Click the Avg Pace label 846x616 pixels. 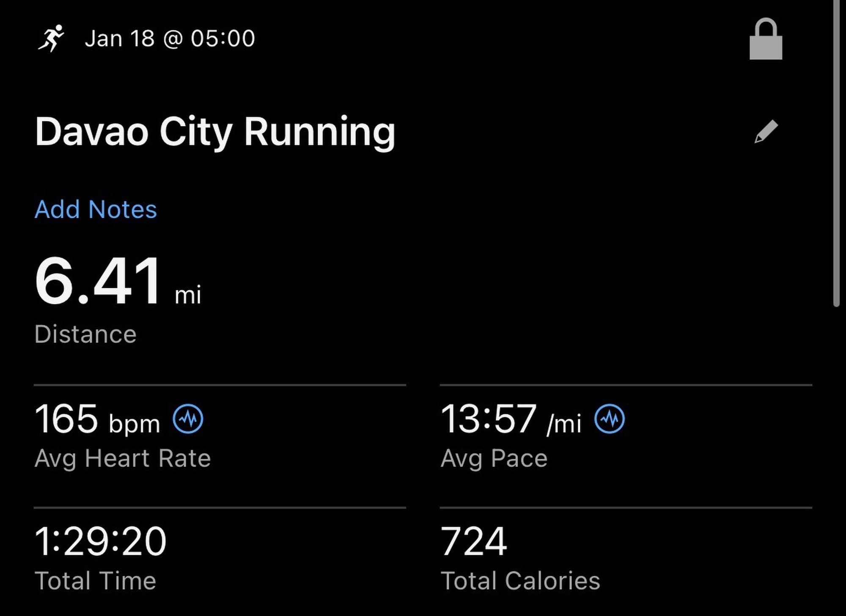pos(494,458)
